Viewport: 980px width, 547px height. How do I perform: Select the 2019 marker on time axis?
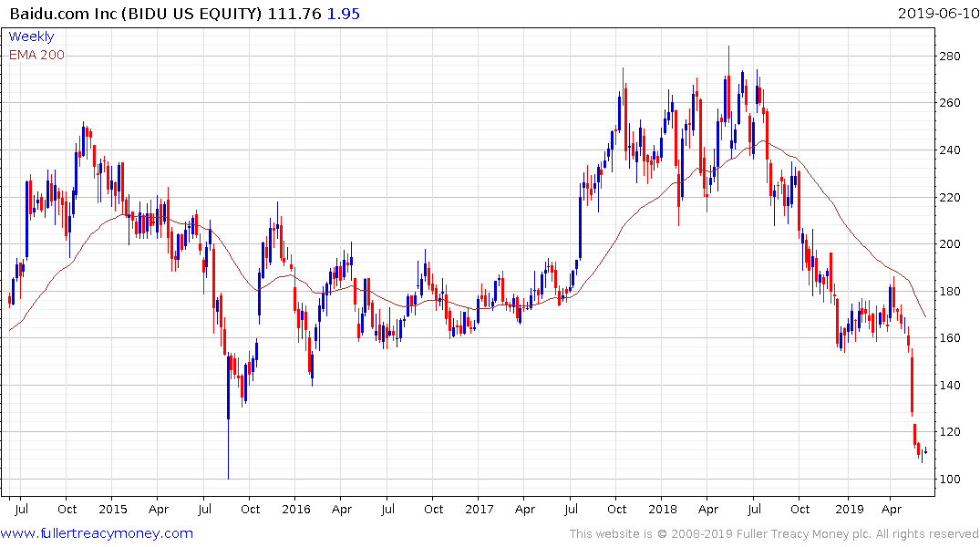(x=848, y=509)
